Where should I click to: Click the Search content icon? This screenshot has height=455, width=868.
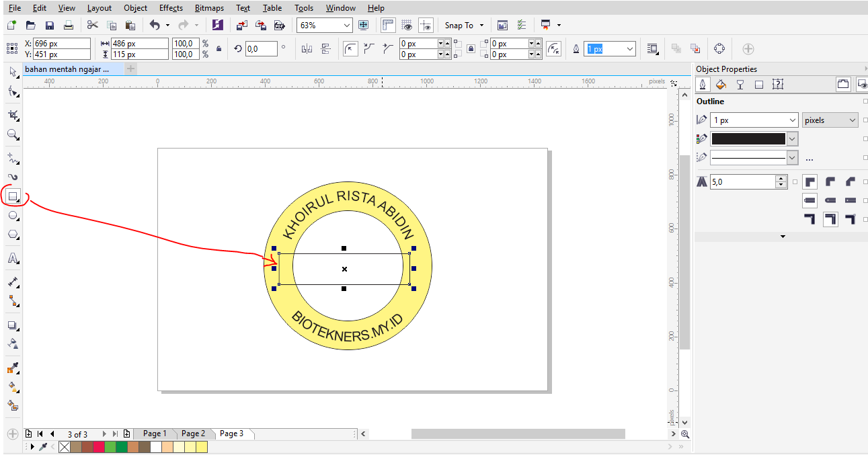point(217,25)
